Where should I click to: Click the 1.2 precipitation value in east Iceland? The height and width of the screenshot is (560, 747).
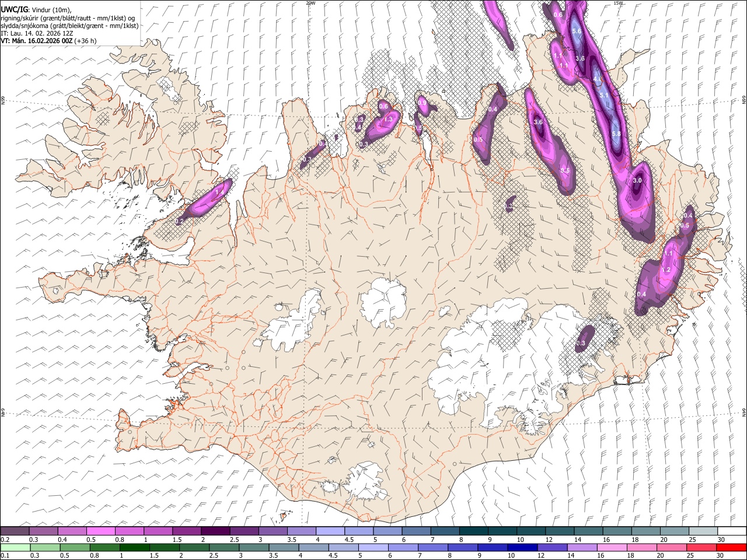tap(666, 270)
